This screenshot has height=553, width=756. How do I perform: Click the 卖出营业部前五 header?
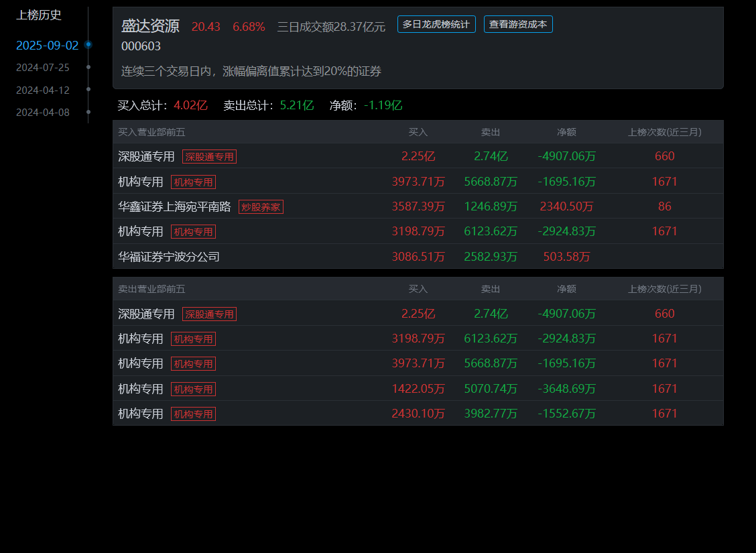click(x=152, y=289)
